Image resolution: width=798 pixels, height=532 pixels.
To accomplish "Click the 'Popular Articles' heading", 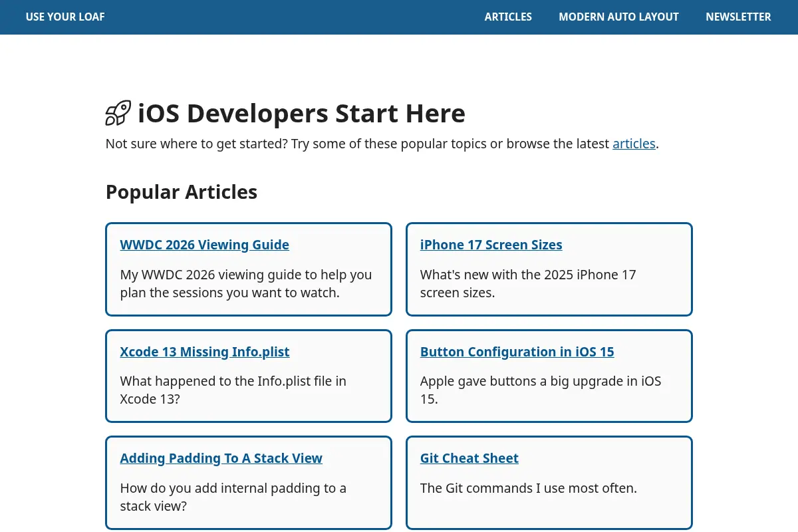I will pos(182,192).
